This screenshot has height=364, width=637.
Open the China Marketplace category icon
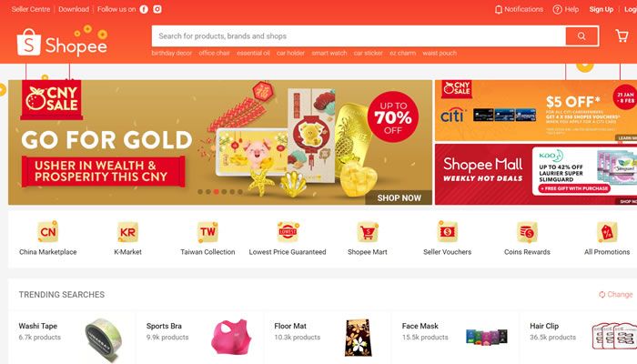(48, 231)
